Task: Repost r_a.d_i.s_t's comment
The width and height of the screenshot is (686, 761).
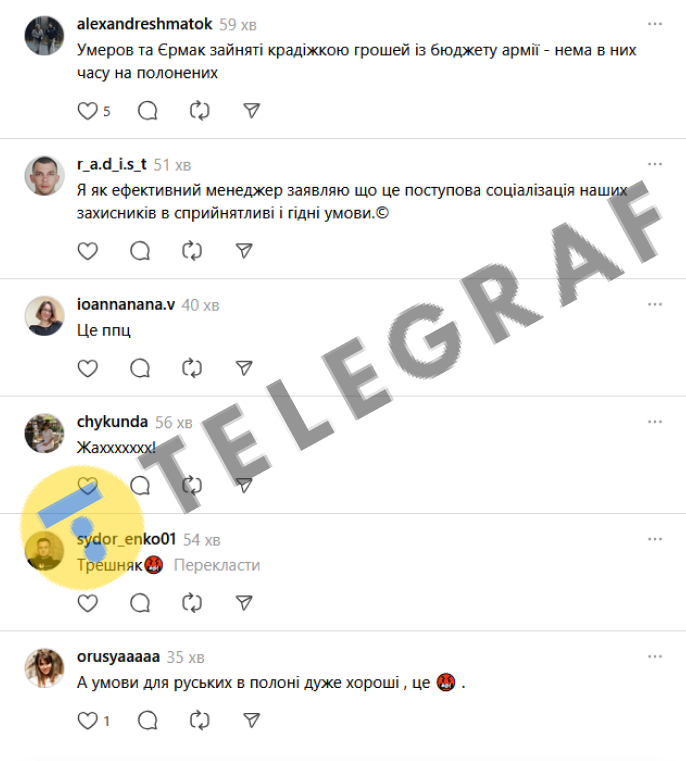Action: (192, 251)
